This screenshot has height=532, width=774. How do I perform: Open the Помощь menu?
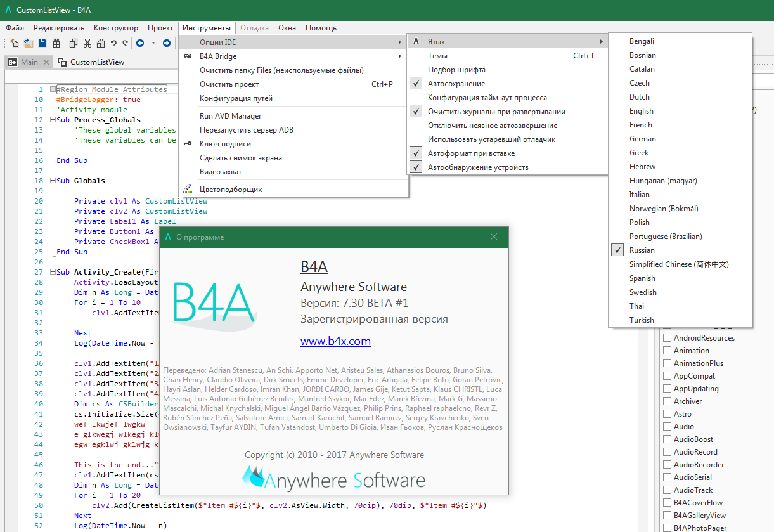click(x=321, y=28)
